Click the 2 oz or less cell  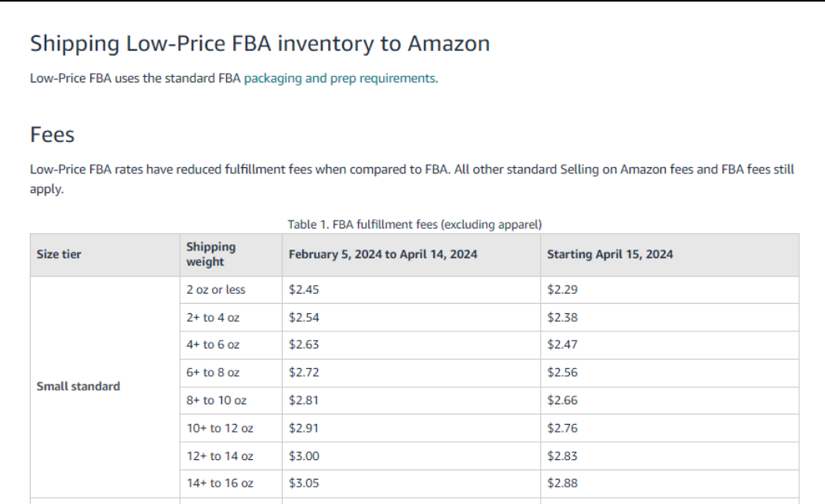click(x=216, y=290)
